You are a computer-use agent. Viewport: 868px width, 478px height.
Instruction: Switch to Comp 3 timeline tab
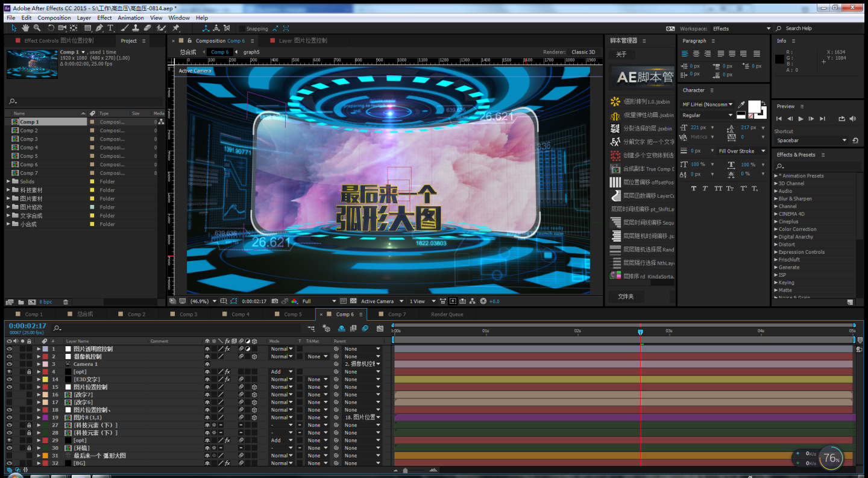coord(188,314)
